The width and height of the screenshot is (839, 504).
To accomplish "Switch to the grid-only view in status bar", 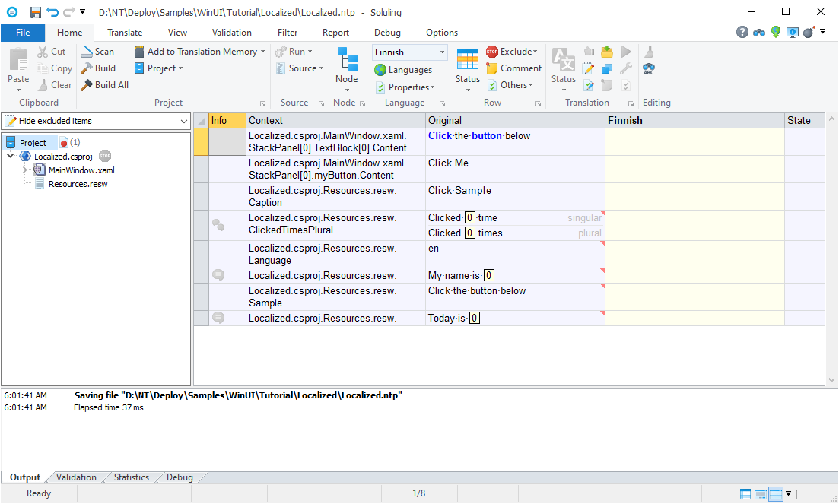I will coord(745,494).
